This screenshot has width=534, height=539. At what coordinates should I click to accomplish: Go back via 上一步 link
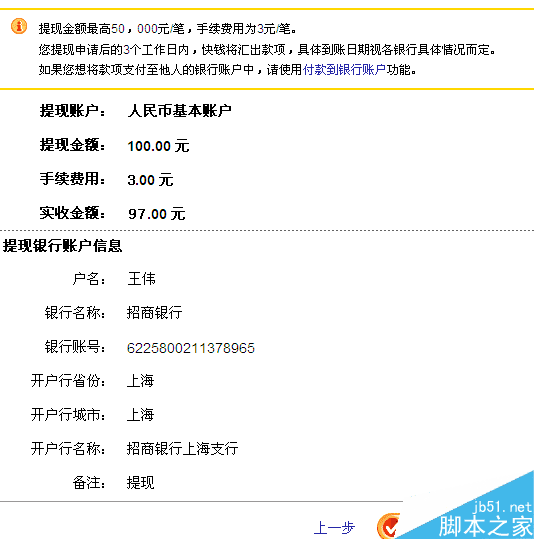click(334, 528)
